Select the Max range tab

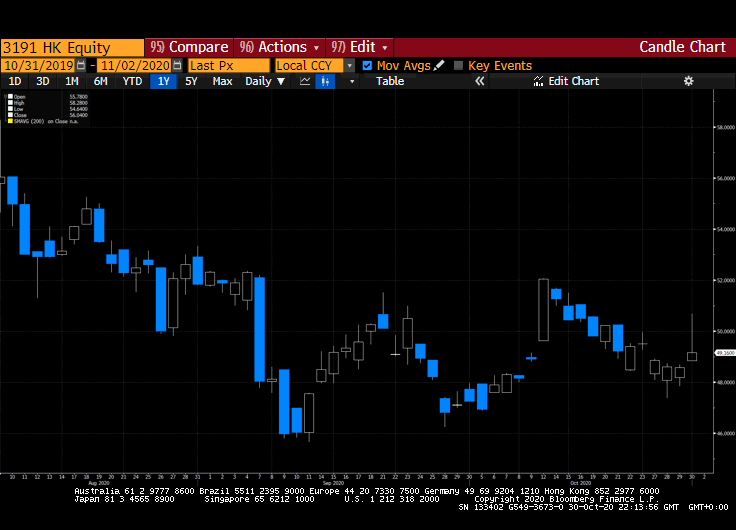click(222, 81)
